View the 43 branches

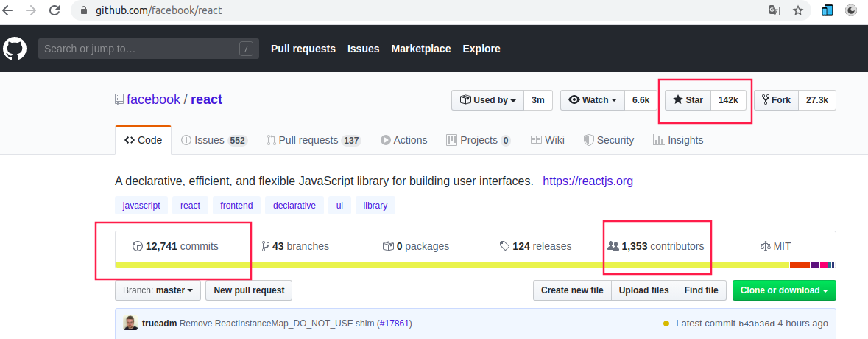(295, 246)
